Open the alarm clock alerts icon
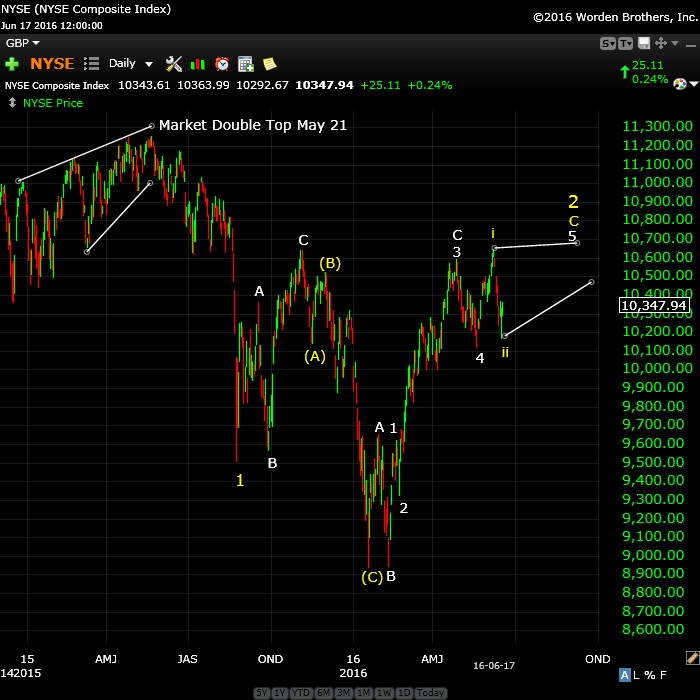 [x=222, y=64]
